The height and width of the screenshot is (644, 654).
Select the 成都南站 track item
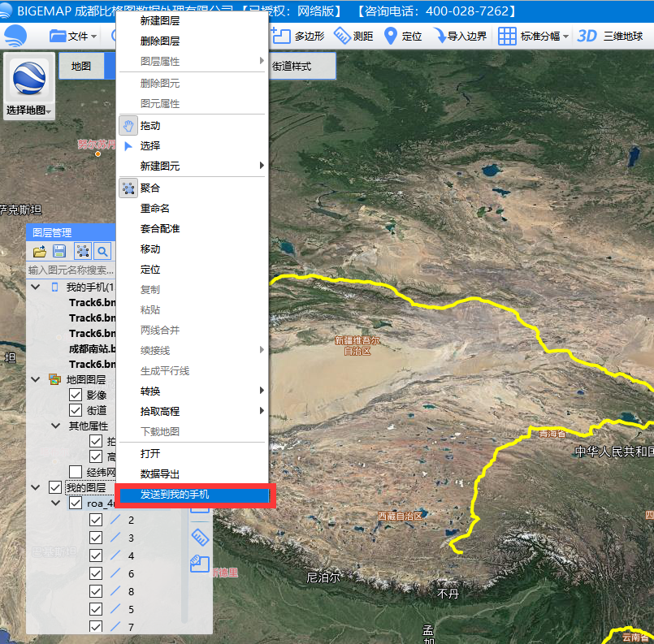coord(92,349)
